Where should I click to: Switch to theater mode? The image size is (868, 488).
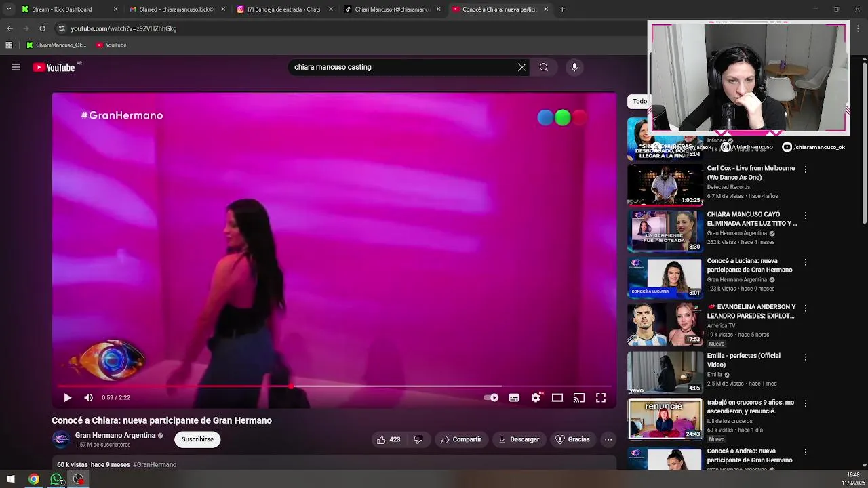pyautogui.click(x=557, y=398)
